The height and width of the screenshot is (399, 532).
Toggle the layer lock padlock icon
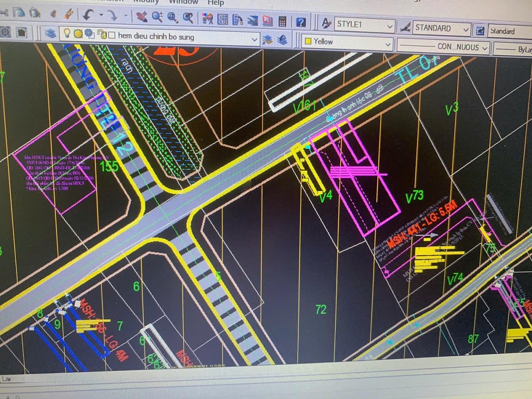[x=102, y=35]
